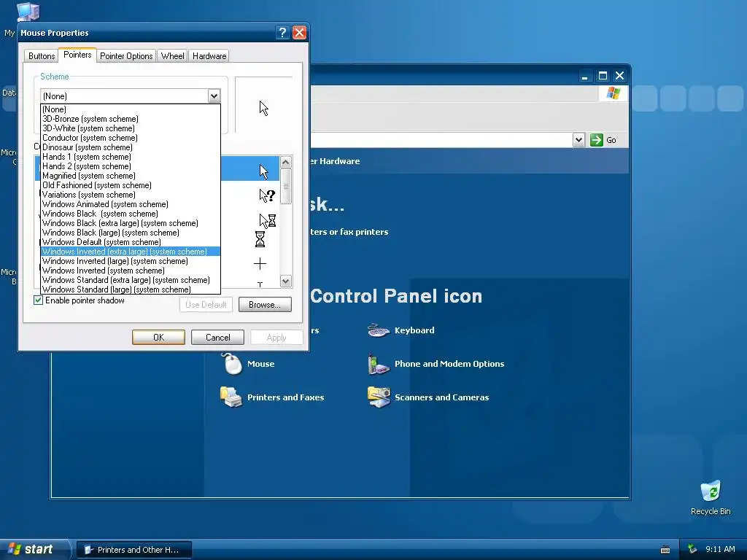Confirm with the OK button

[158, 337]
